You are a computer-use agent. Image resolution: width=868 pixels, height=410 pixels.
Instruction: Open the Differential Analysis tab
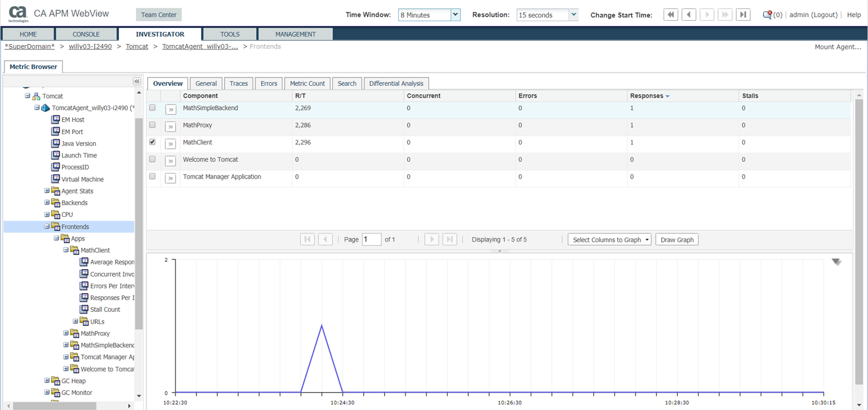396,83
